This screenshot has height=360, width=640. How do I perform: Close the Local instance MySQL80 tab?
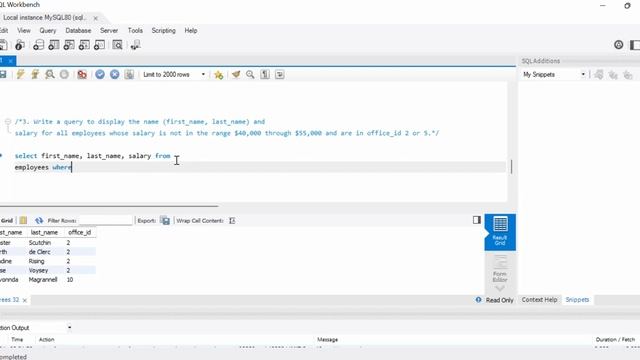click(x=96, y=18)
